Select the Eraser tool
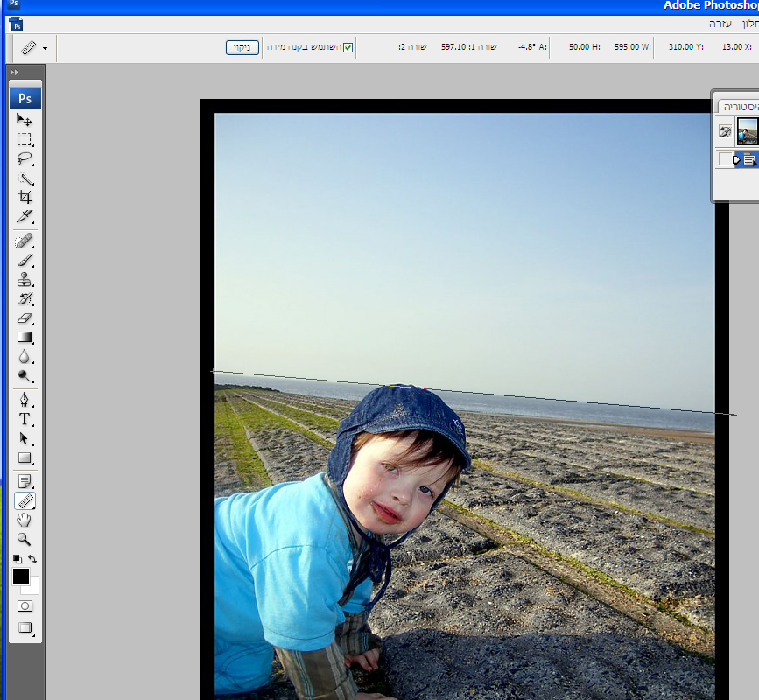Screen dimensions: 759x700 coord(25,318)
